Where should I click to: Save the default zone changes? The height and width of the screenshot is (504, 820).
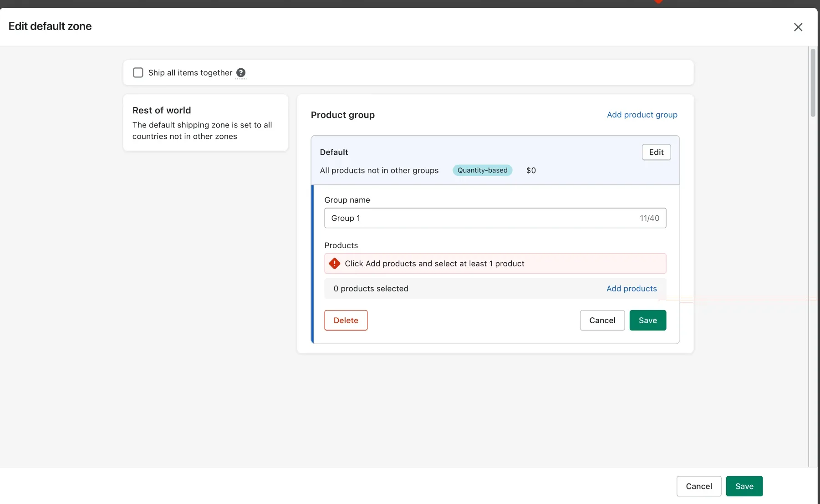(x=744, y=486)
